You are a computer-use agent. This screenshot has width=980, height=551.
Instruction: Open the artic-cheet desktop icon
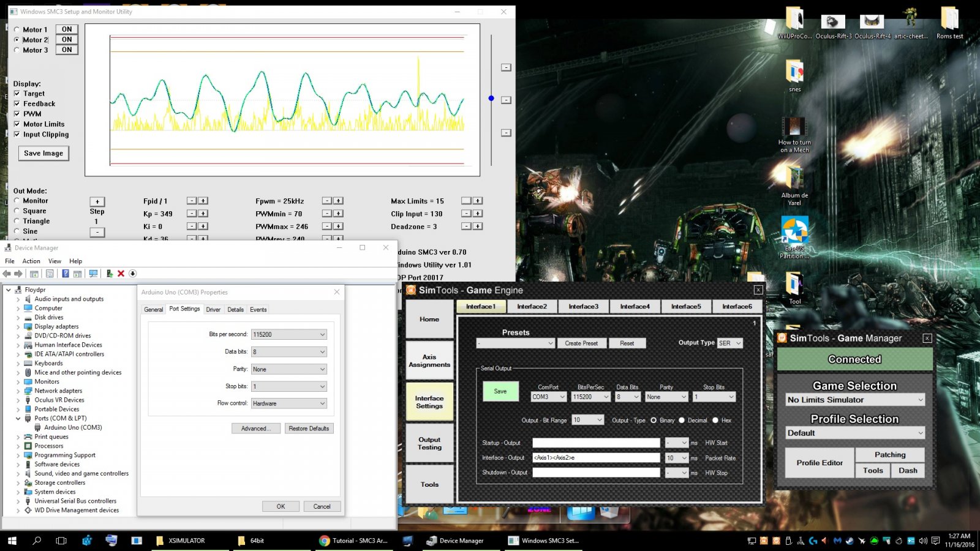[x=911, y=23]
